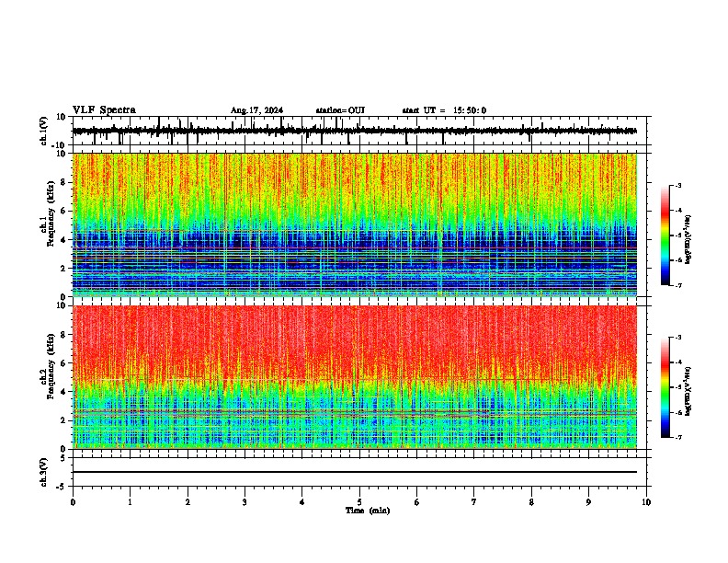Click ch.2 frequency axis tick "6"
This screenshot has height=563, width=728.
click(x=64, y=363)
